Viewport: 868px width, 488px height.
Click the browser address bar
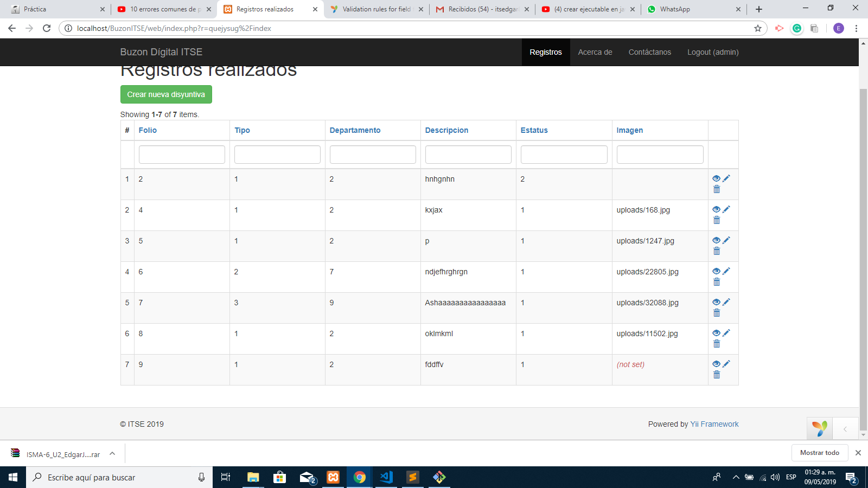412,28
